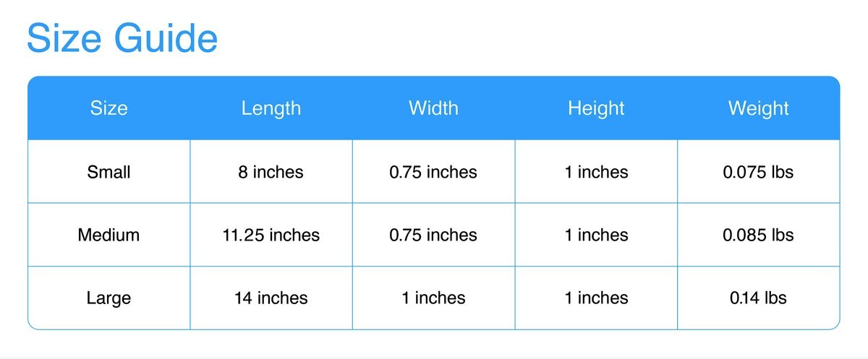Select the Size column header
This screenshot has width=868, height=359.
point(109,108)
